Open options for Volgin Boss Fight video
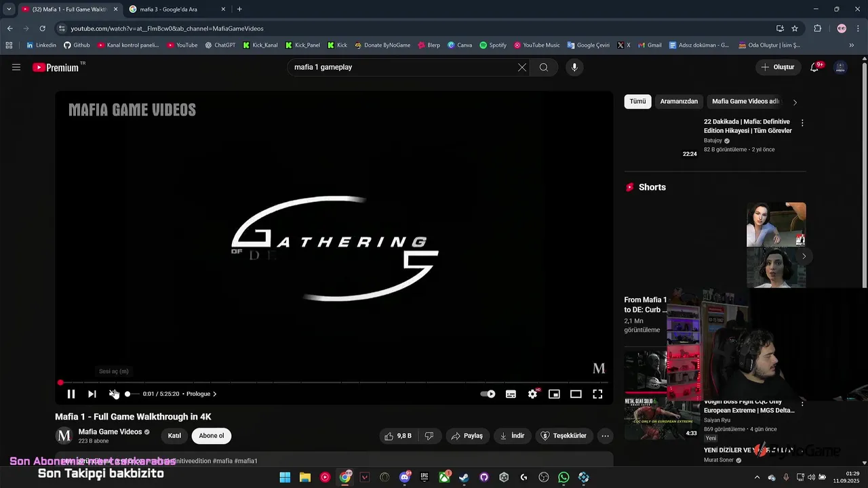This screenshot has height=488, width=868. pos(802,404)
